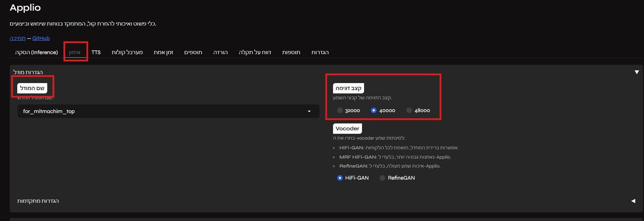Follow the GitHub link

point(41,38)
